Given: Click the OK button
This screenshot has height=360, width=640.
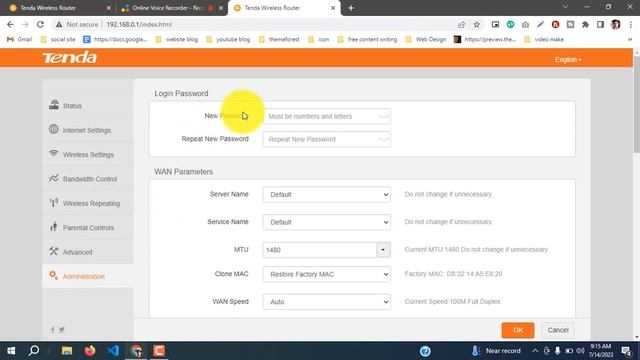Looking at the screenshot, I should (x=518, y=330).
